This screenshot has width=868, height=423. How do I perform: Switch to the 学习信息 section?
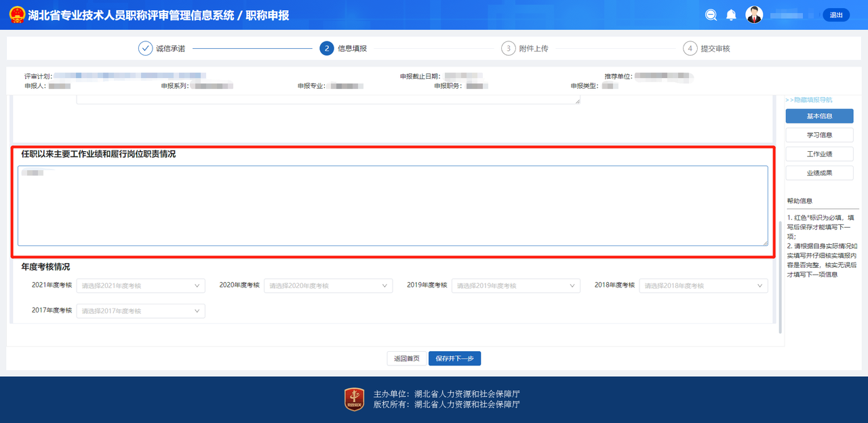coord(819,134)
